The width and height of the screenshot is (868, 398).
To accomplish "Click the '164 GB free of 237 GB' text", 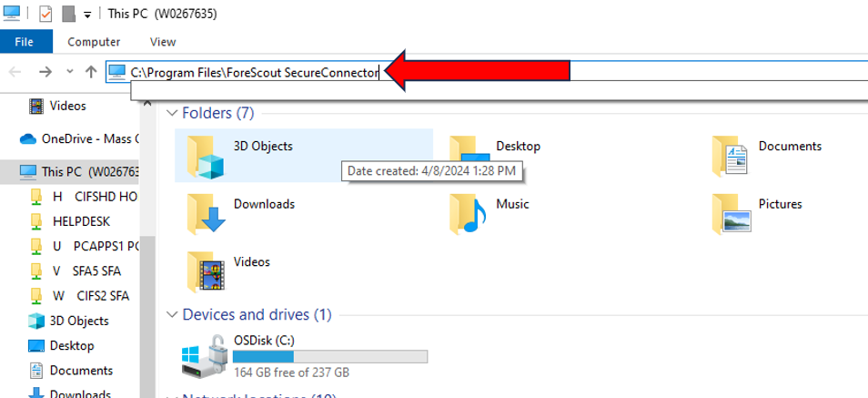I will click(x=291, y=372).
